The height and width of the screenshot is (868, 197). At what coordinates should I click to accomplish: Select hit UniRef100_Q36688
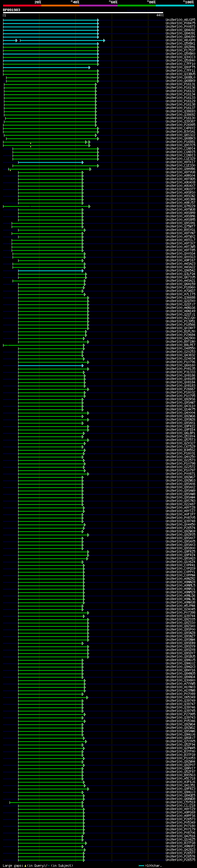point(180,297)
